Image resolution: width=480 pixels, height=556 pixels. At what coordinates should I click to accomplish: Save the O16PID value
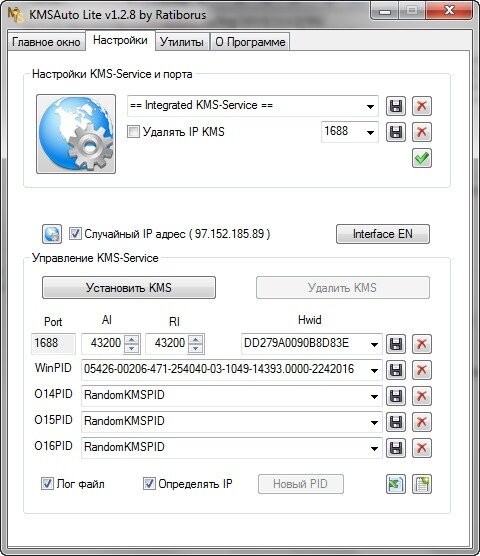(396, 448)
